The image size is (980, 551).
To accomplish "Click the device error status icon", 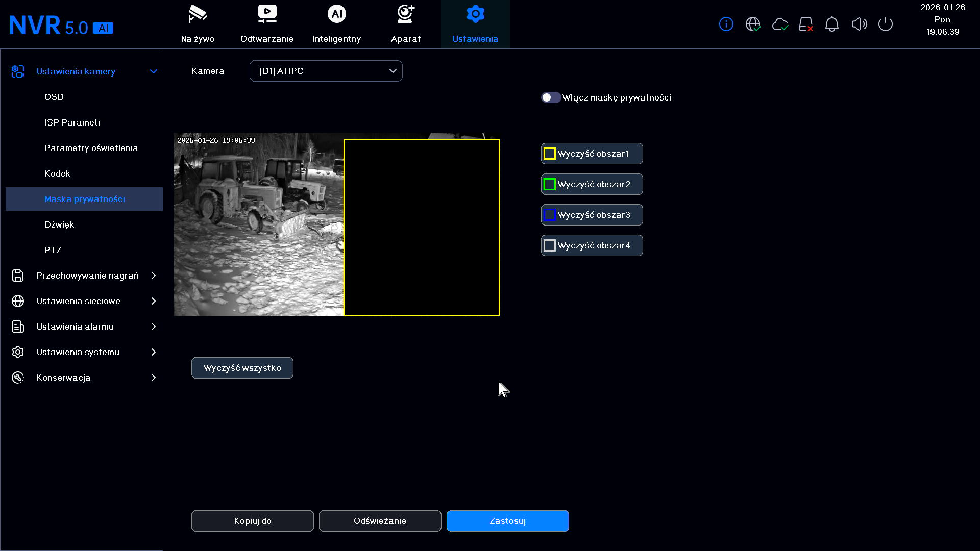I will pyautogui.click(x=806, y=24).
